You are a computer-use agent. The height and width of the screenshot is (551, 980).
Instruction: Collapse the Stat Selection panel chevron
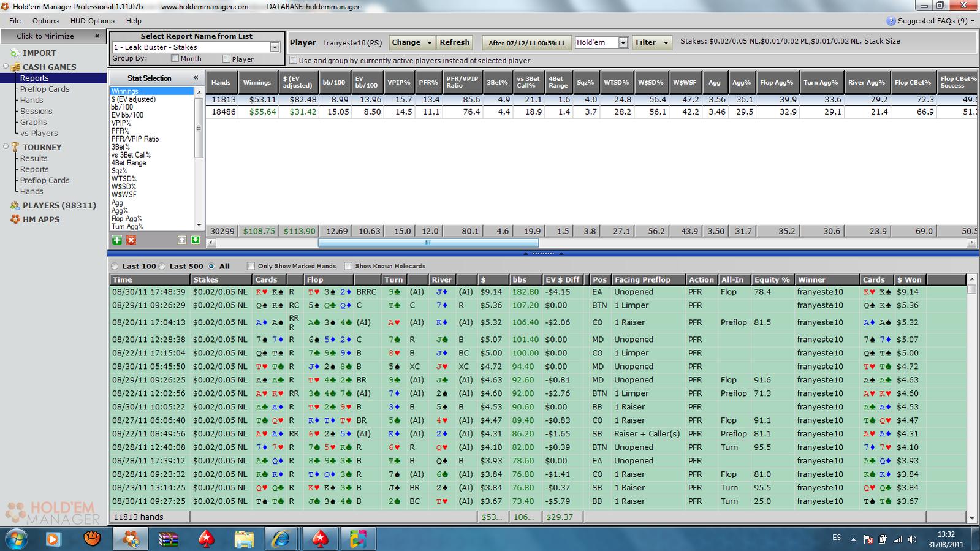tap(196, 78)
